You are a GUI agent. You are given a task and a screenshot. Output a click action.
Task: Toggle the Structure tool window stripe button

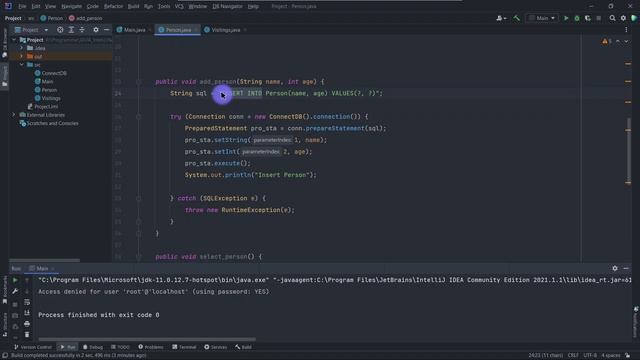(4, 324)
